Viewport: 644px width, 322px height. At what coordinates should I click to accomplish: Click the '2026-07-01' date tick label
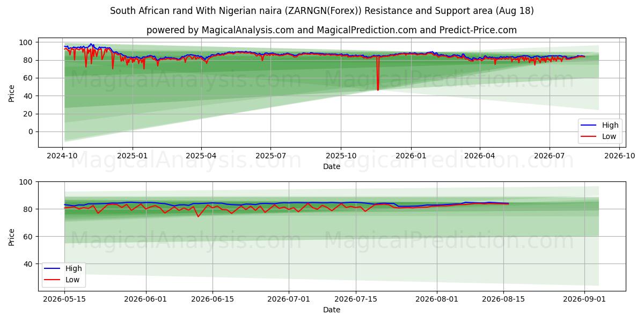coord(289,299)
